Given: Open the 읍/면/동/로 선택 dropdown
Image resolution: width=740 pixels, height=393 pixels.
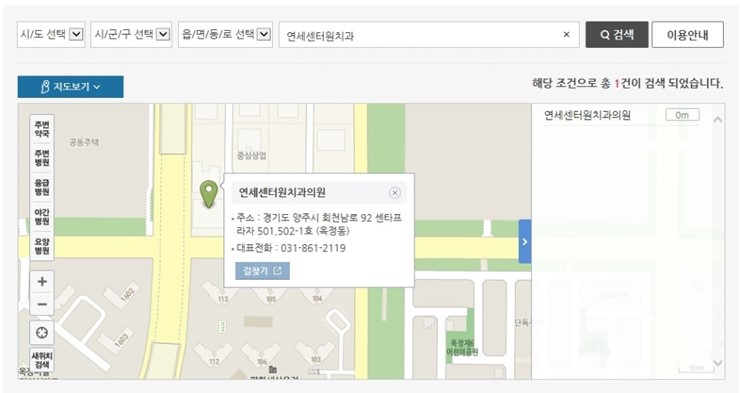Looking at the screenshot, I should tap(226, 34).
